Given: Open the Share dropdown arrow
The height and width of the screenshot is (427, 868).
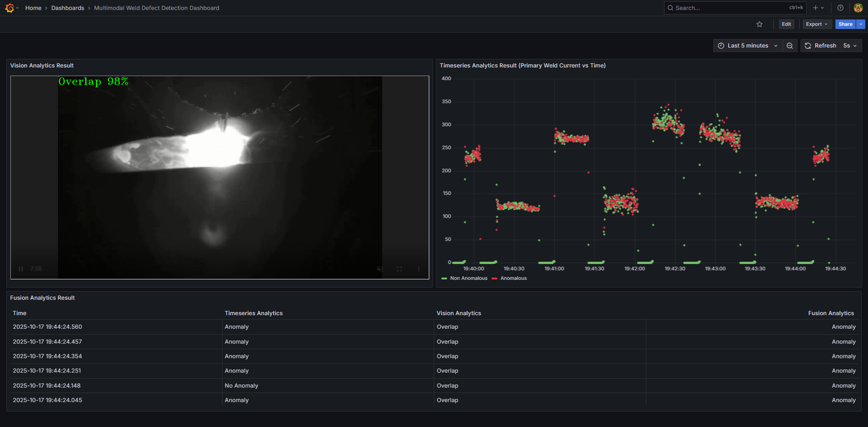Looking at the screenshot, I should click(x=860, y=24).
